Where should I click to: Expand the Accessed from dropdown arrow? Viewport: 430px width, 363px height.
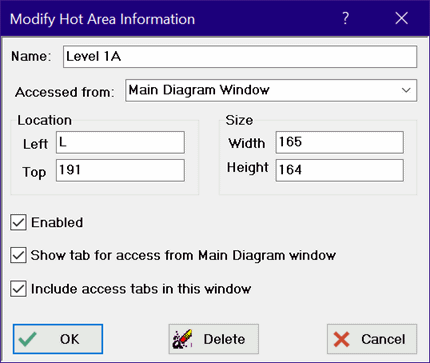(406, 90)
